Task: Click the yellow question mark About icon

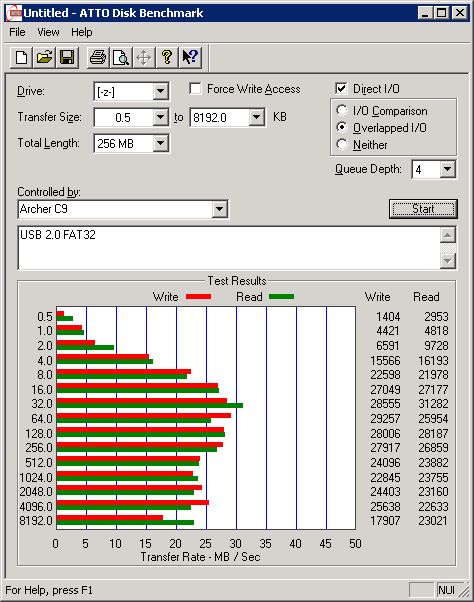Action: tap(167, 58)
